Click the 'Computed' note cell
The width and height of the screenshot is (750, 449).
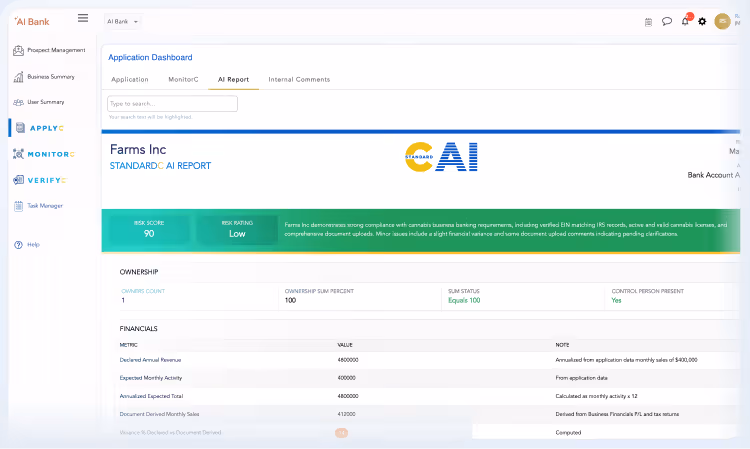coord(568,433)
